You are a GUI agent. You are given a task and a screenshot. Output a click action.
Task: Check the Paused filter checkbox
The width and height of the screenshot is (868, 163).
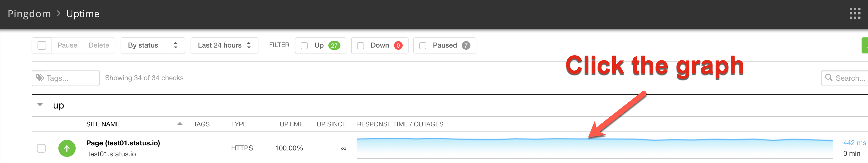click(x=422, y=46)
